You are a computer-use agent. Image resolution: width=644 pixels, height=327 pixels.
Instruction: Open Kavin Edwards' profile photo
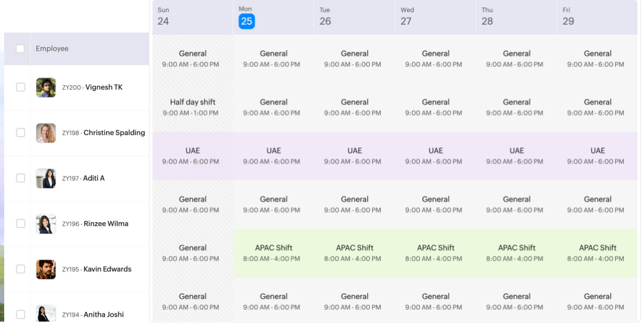coord(46,269)
